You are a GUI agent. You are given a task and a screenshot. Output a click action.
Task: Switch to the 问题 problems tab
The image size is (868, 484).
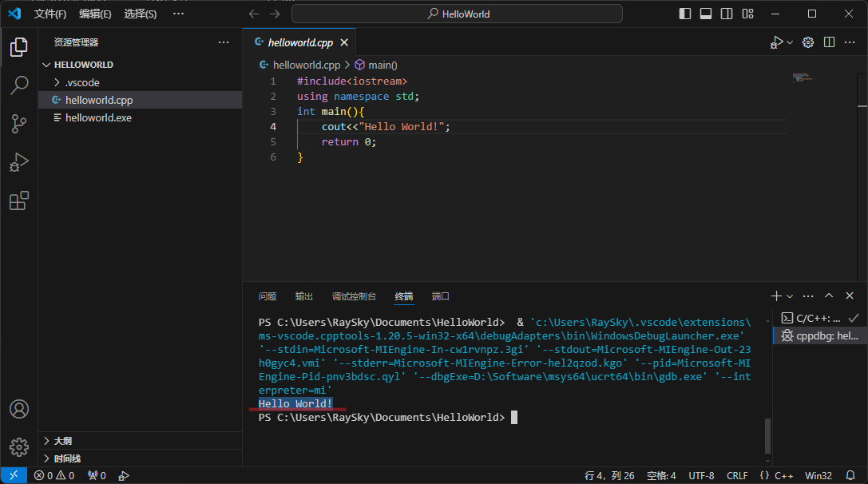(268, 296)
